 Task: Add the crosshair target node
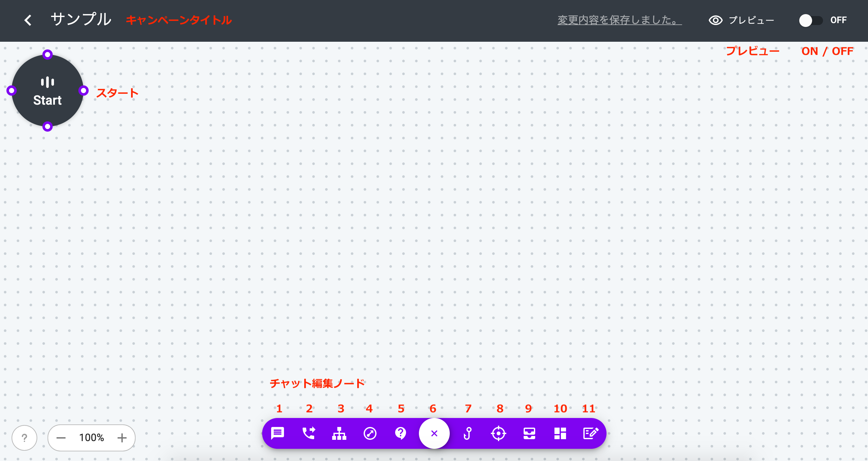(499, 433)
